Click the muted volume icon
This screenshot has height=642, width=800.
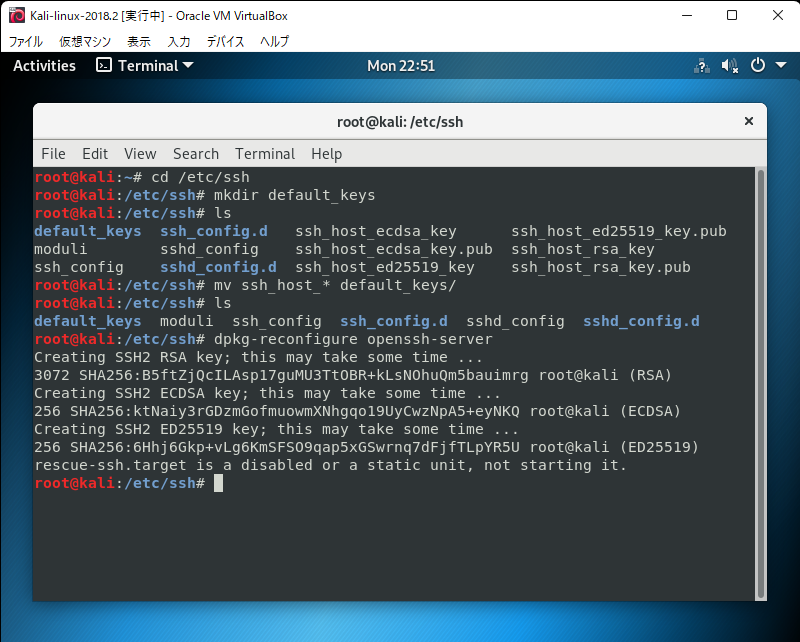[x=730, y=66]
